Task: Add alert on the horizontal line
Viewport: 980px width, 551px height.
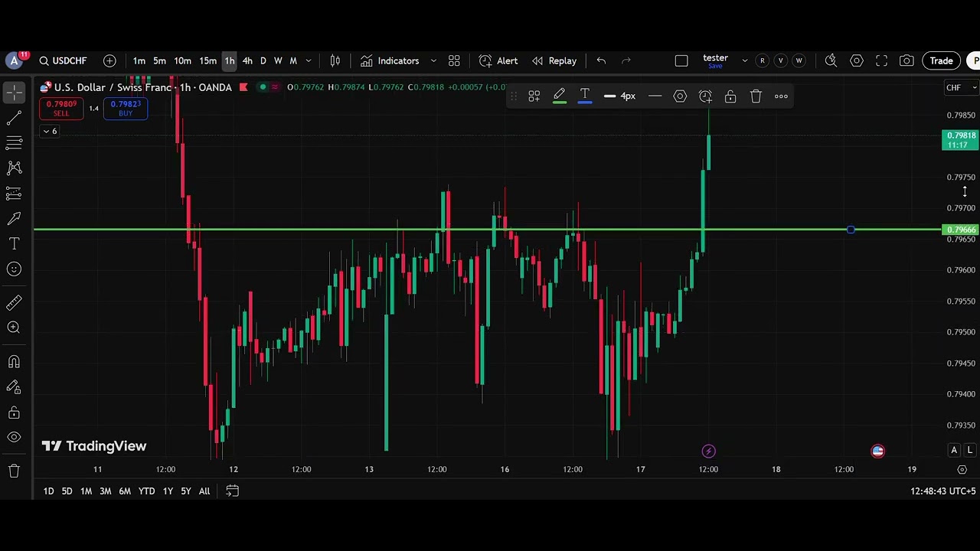Action: click(705, 96)
